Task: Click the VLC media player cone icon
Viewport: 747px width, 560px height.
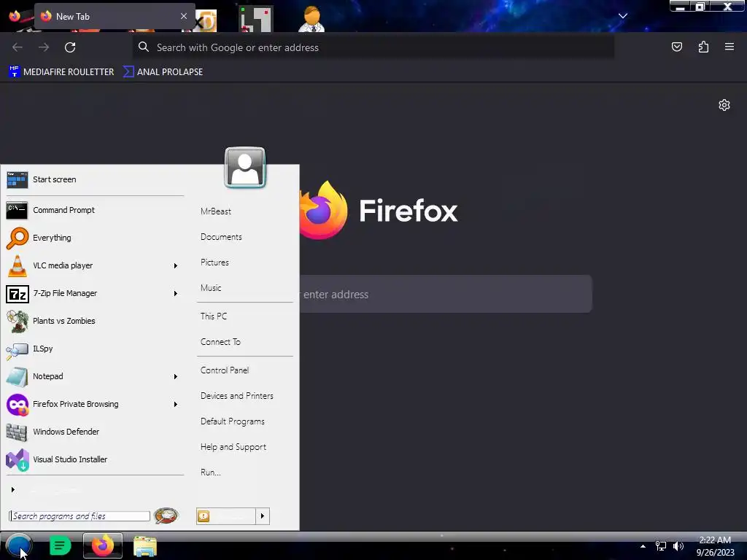Action: [x=18, y=265]
